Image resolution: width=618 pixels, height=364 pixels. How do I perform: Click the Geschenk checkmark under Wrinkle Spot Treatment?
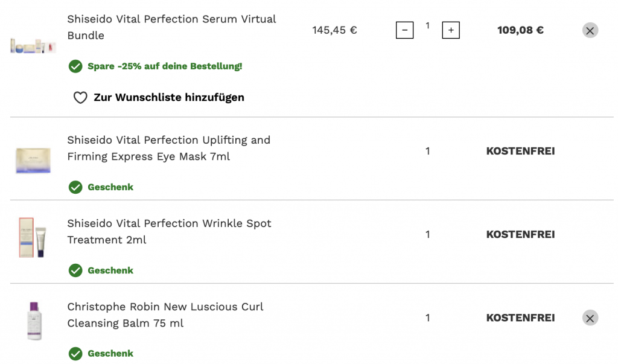(75, 270)
